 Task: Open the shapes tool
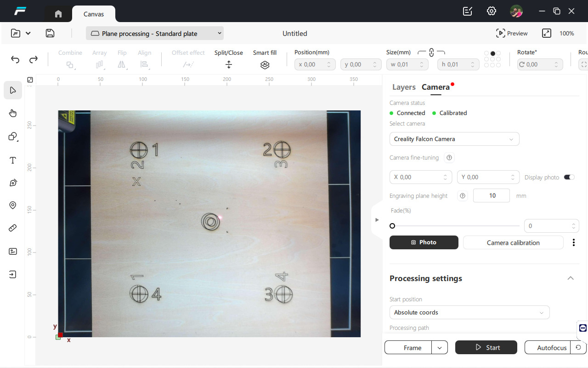(13, 137)
